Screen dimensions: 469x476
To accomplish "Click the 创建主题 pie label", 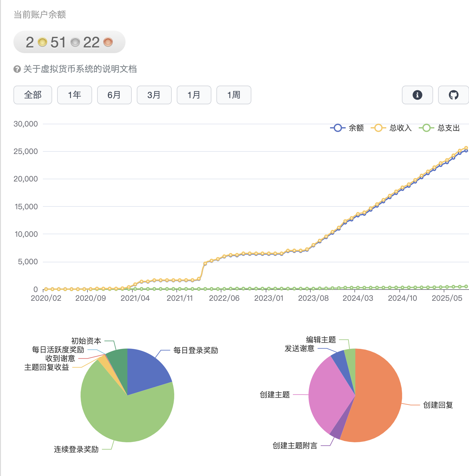I will tap(275, 394).
